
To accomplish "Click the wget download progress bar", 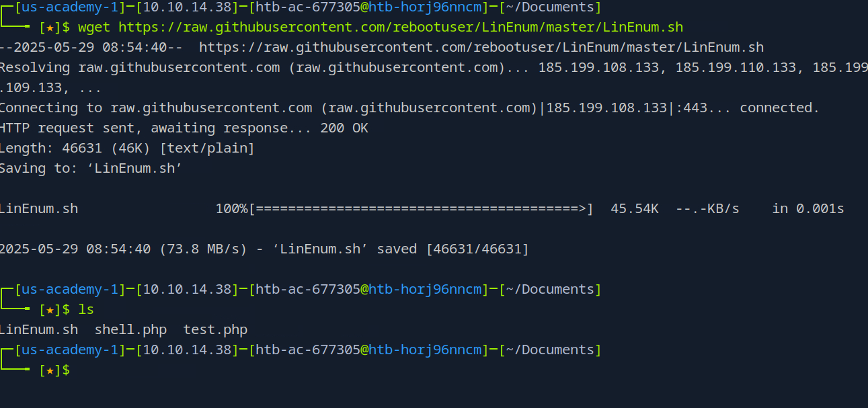I will [421, 209].
